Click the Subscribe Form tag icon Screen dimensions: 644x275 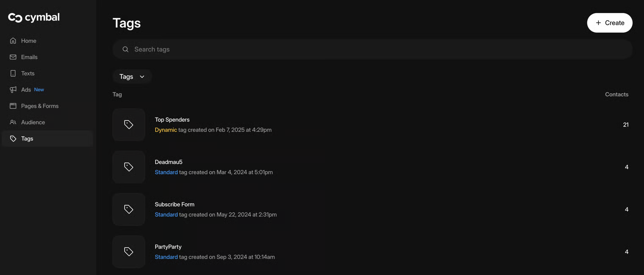(129, 209)
